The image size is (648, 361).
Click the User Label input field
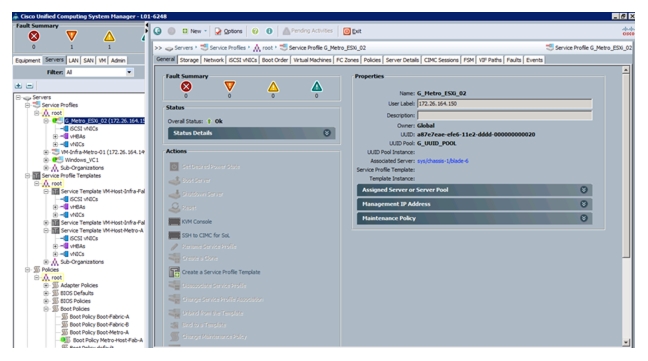point(505,104)
